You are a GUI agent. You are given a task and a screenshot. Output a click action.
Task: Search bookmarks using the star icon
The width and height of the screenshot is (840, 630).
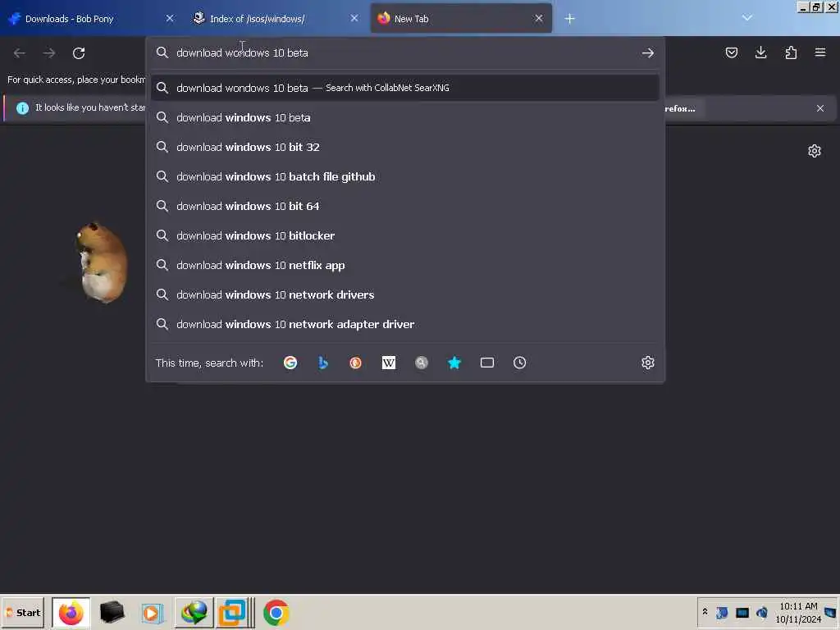tap(454, 363)
